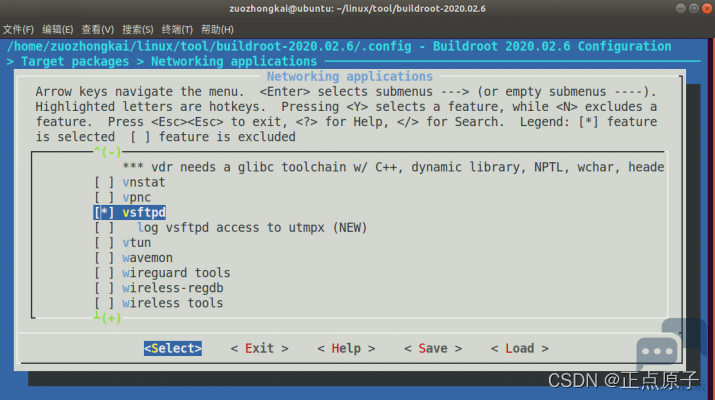Select the vpnc entry label
This screenshot has height=401, width=715.
[136, 198]
